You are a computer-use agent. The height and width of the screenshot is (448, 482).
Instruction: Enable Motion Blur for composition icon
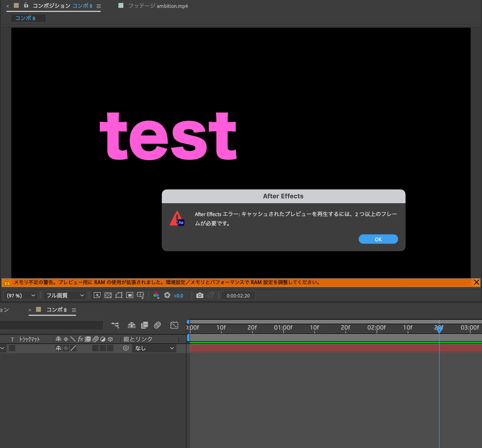pos(157,325)
